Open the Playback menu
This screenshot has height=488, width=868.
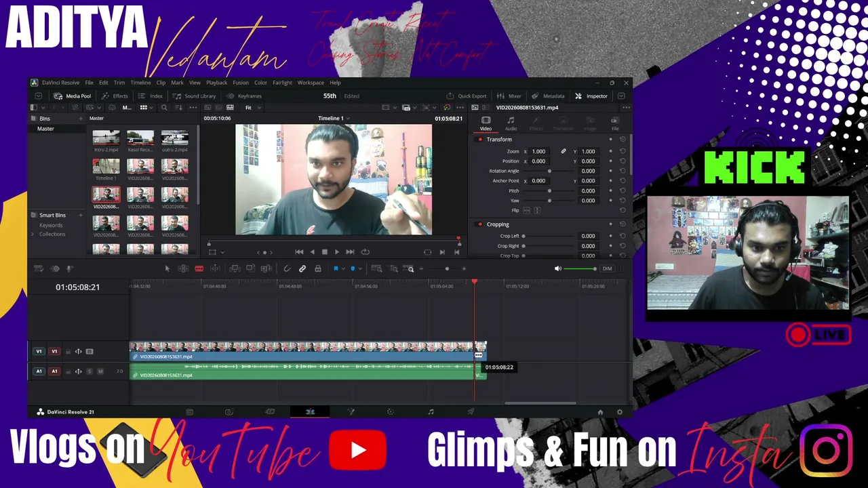(x=217, y=83)
